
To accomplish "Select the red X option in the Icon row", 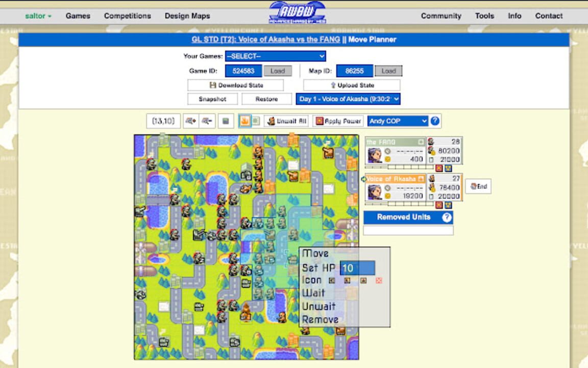I will point(379,280).
